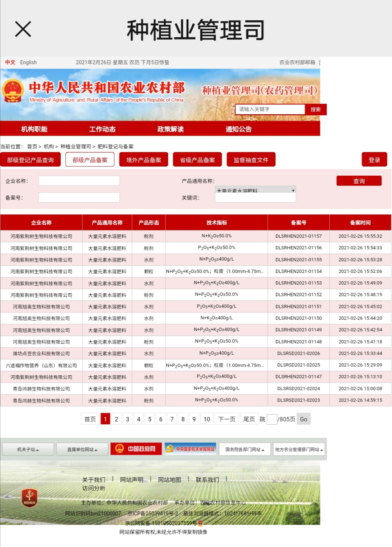Open the 中央国家机关举报网站 banner
Screen dimensions: 392x547
(x=191, y=449)
